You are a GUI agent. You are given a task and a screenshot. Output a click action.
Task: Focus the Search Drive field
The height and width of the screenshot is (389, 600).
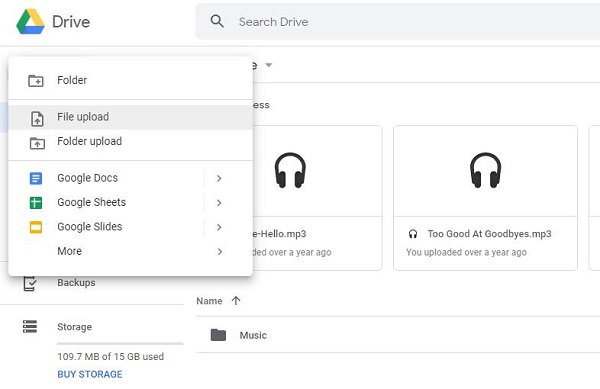tap(398, 21)
